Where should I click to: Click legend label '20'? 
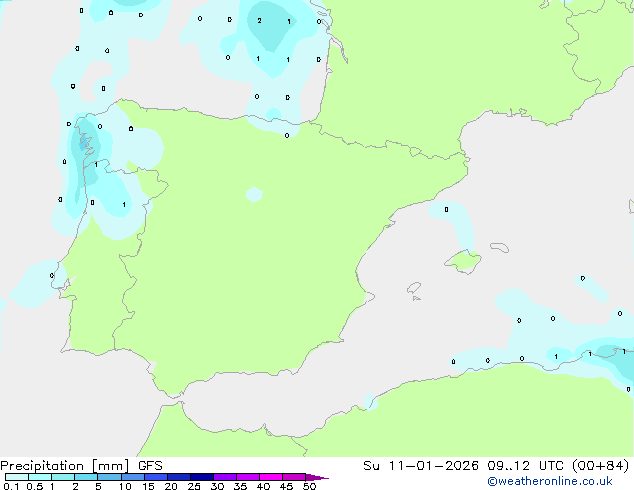point(171,486)
